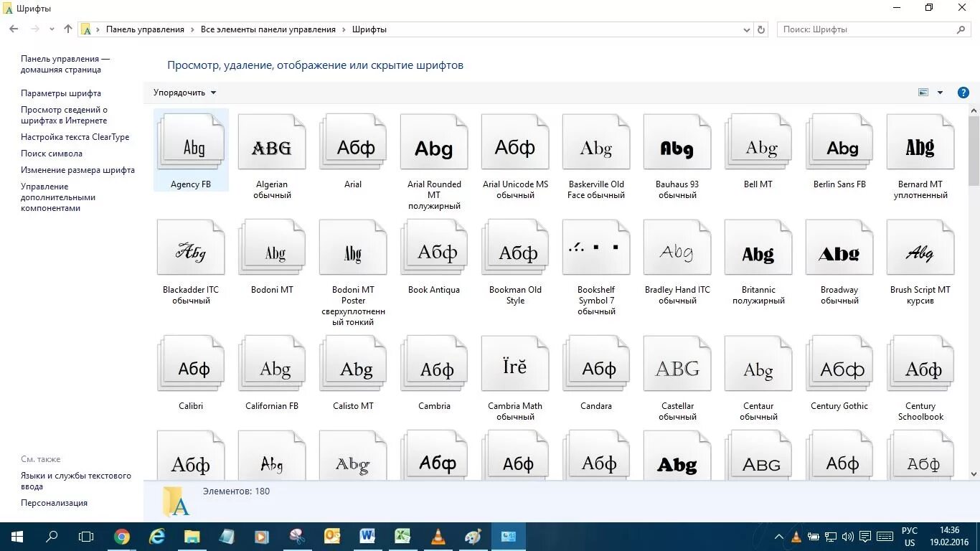This screenshot has height=551, width=980.
Task: Select the Bodoni MT font family icon
Action: click(272, 247)
